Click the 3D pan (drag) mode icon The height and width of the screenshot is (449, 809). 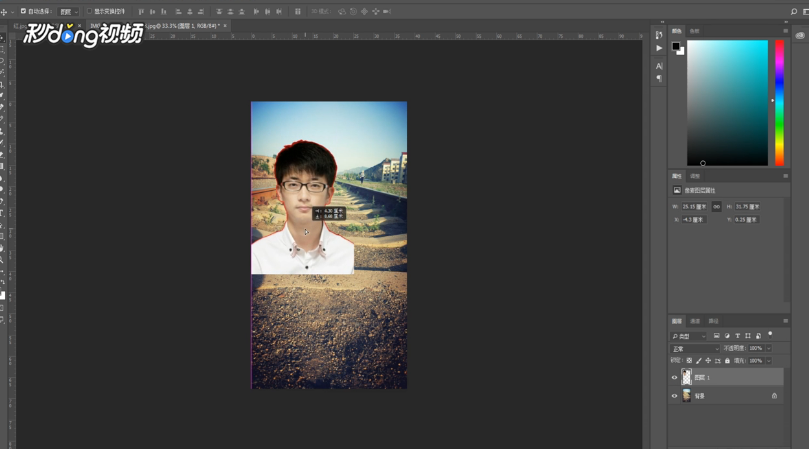(364, 11)
